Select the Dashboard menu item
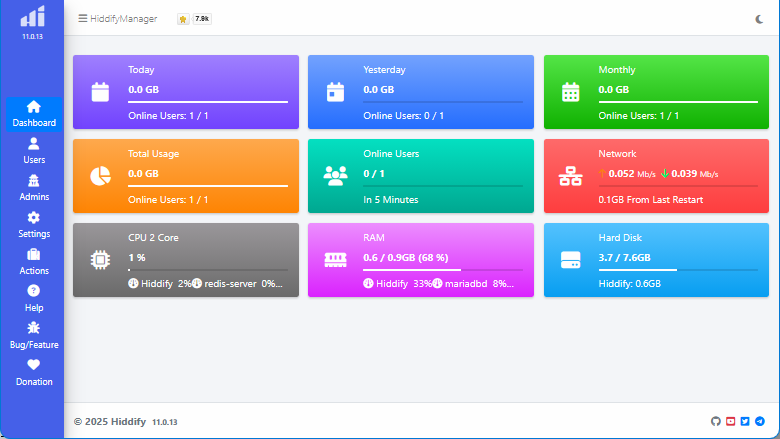The height and width of the screenshot is (439, 780). (34, 114)
